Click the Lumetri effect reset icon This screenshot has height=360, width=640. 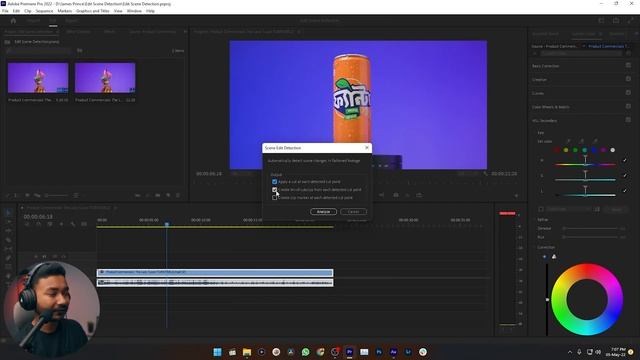tap(629, 53)
